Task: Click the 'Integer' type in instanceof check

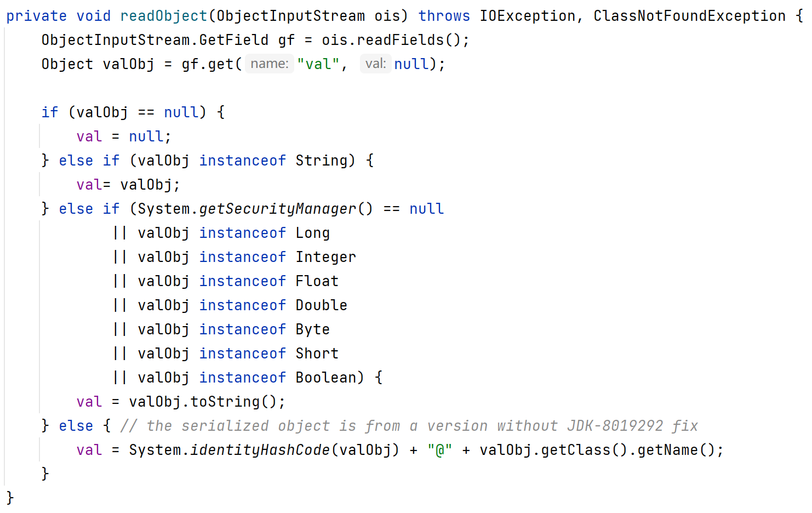Action: click(x=326, y=257)
